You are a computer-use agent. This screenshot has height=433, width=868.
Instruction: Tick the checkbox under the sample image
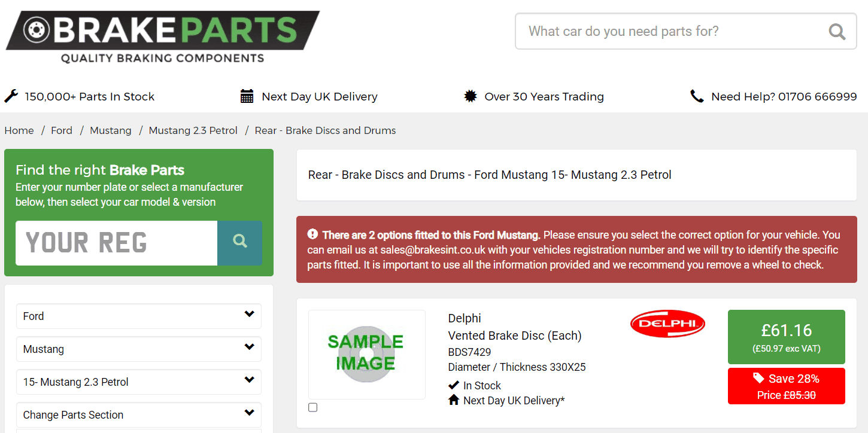pos(312,407)
